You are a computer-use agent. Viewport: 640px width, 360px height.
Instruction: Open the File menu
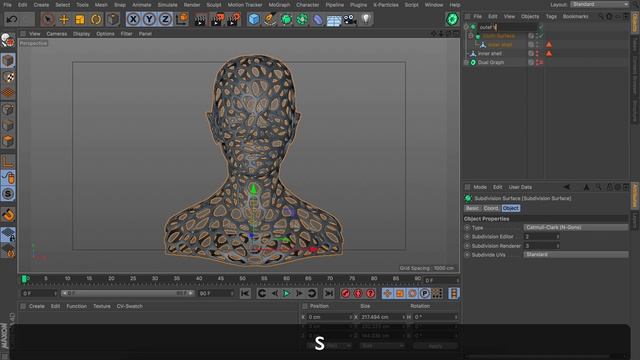[x=7, y=5]
